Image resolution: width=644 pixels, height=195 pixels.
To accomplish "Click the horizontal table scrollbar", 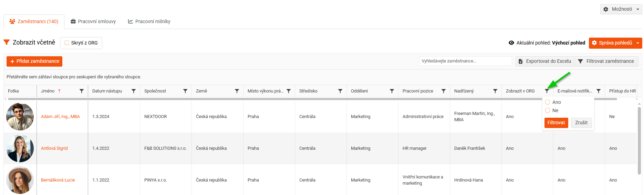I will (311, 99).
